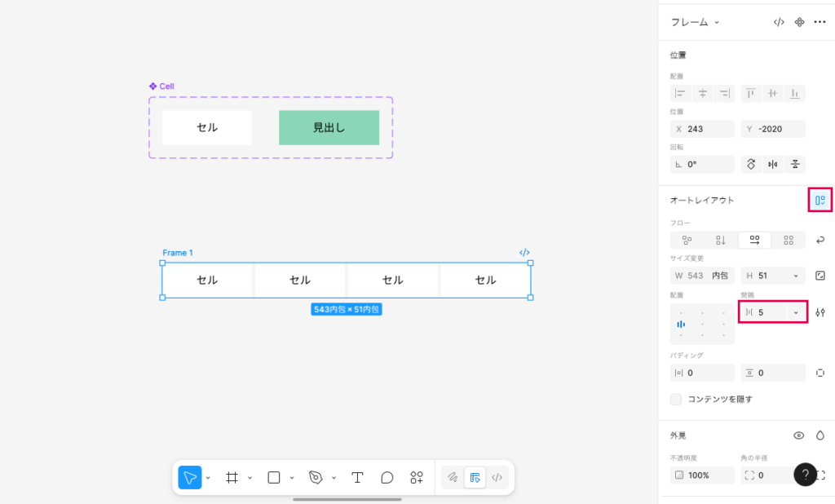Align left icon
Viewport: 835px width, 504px height.
tap(680, 93)
